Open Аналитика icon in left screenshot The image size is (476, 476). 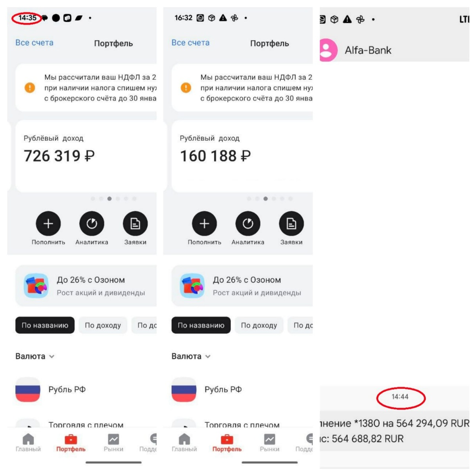tap(92, 224)
